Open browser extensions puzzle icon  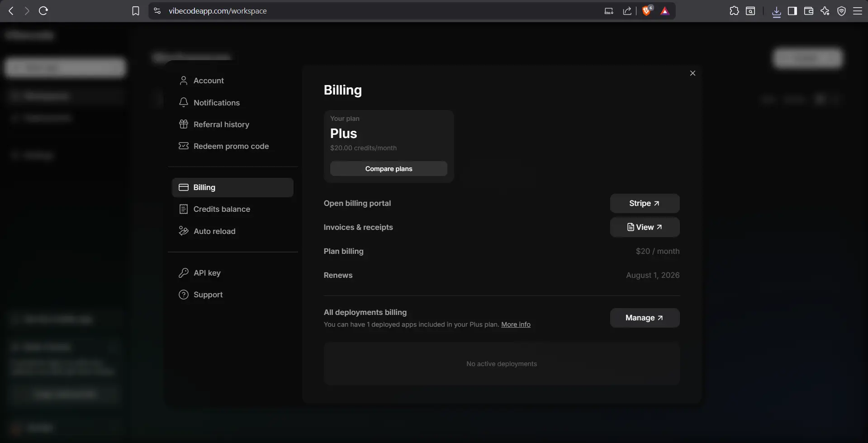[x=734, y=11]
